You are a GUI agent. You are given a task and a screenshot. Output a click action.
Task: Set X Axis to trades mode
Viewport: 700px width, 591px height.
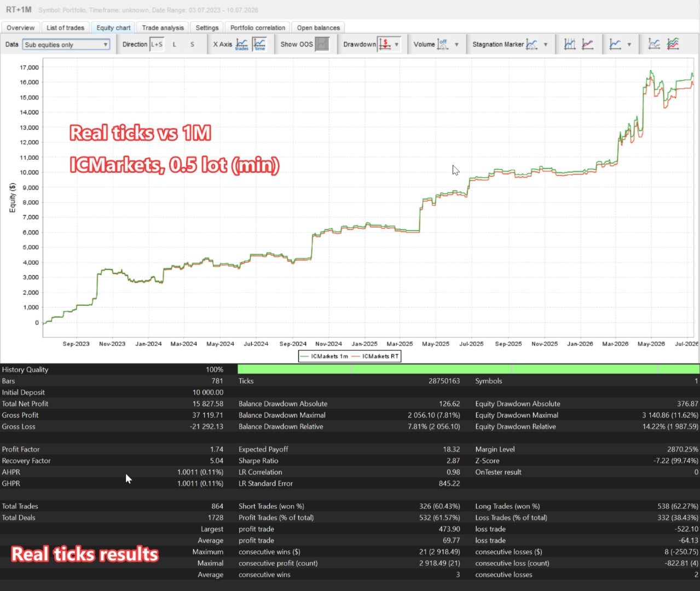(x=242, y=44)
